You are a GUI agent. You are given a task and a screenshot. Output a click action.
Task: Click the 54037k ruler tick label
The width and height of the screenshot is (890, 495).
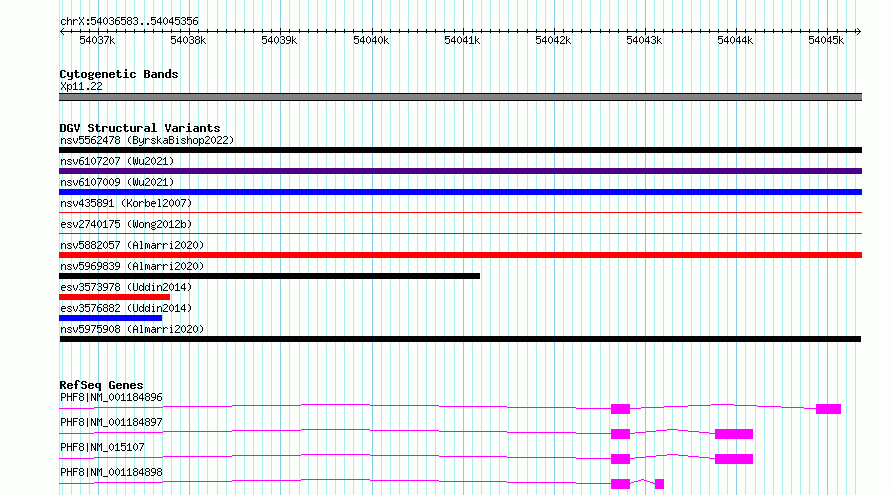pos(97,40)
